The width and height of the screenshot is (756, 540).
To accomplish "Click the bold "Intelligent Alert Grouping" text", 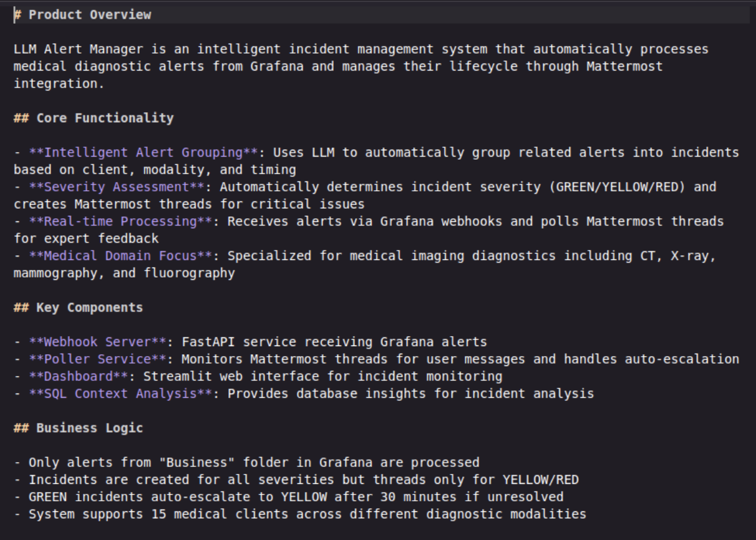I will point(143,152).
